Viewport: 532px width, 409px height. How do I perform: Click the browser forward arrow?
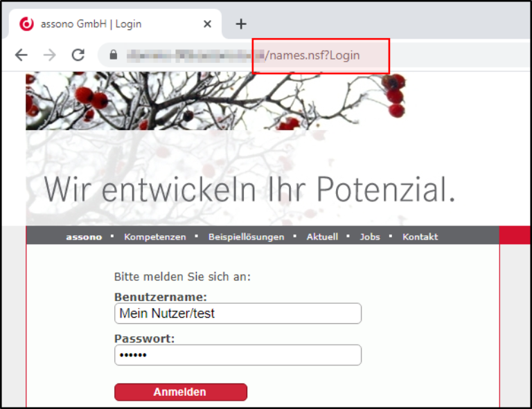click(x=50, y=55)
